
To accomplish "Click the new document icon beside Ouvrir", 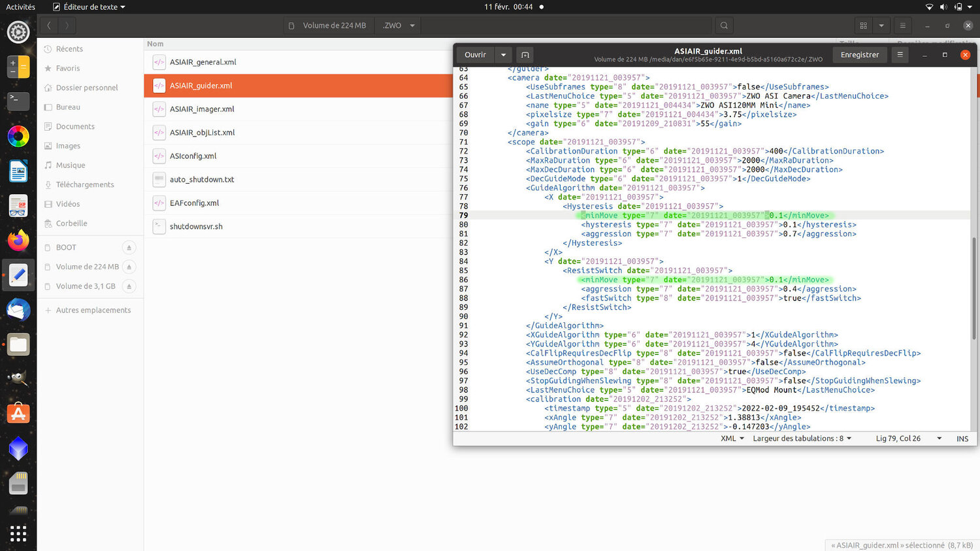I will (525, 55).
